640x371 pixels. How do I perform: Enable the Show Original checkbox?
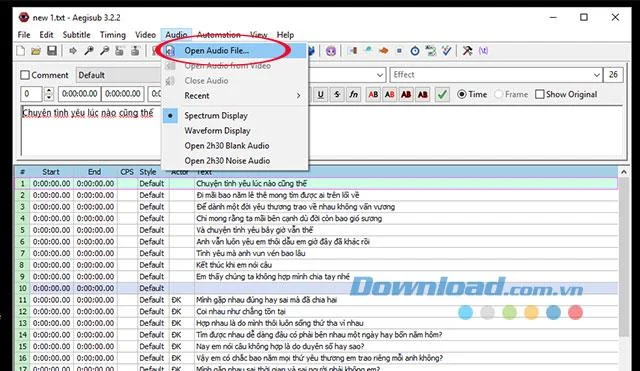click(x=540, y=94)
